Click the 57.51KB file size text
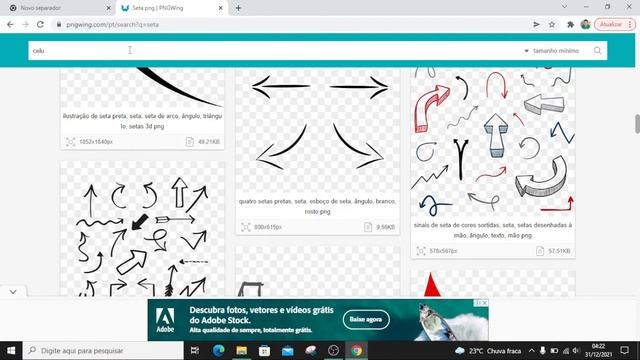 click(559, 251)
